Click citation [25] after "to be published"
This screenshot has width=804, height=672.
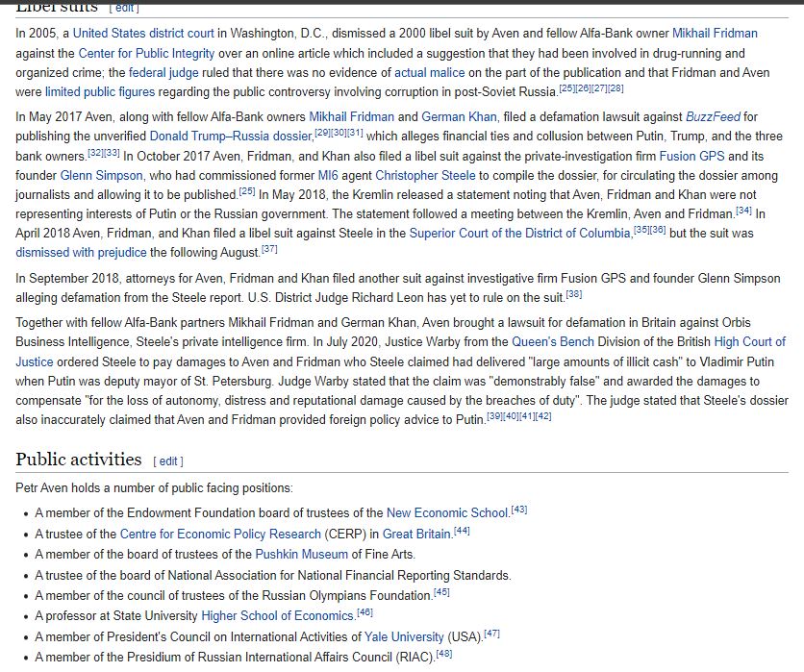click(x=247, y=191)
